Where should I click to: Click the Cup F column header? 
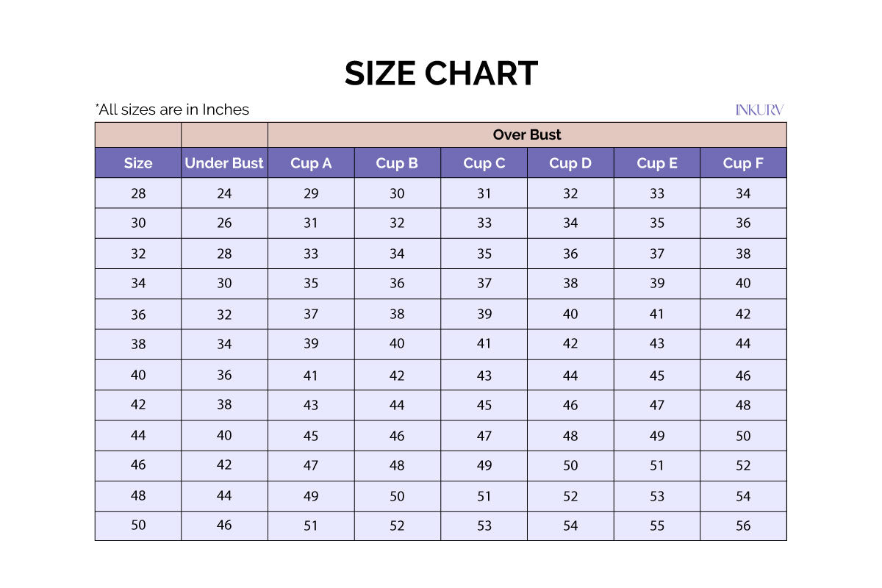point(743,163)
